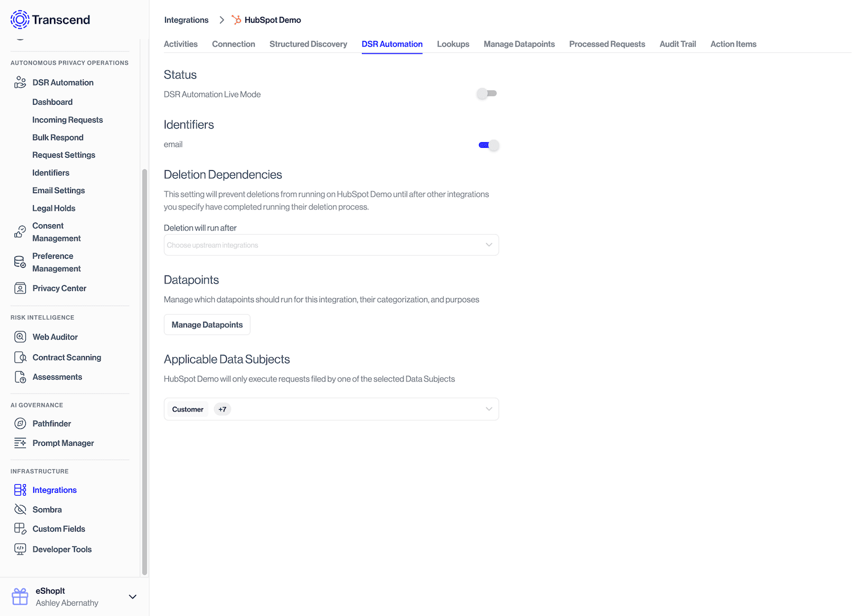
Task: Open Consent Management from the sidebar
Action: pyautogui.click(x=20, y=232)
